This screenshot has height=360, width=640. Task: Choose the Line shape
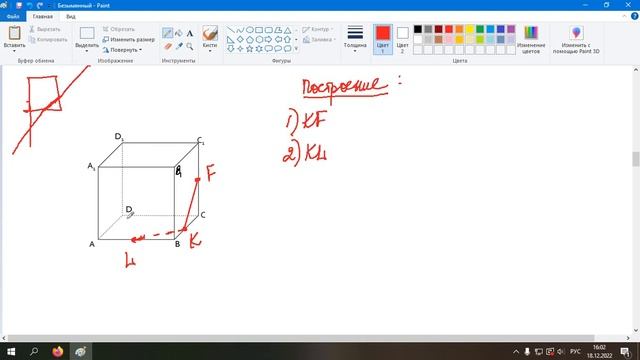tap(231, 30)
